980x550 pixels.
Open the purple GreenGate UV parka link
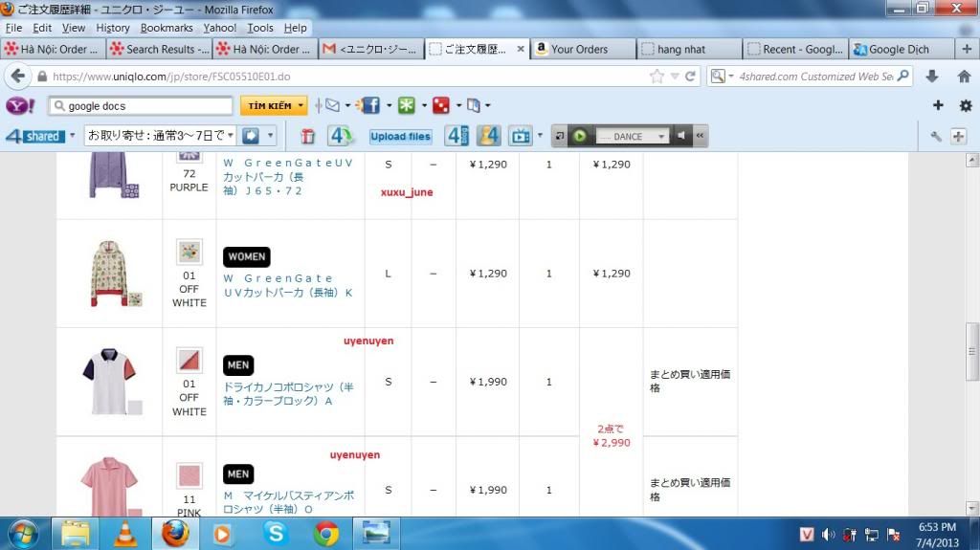287,177
